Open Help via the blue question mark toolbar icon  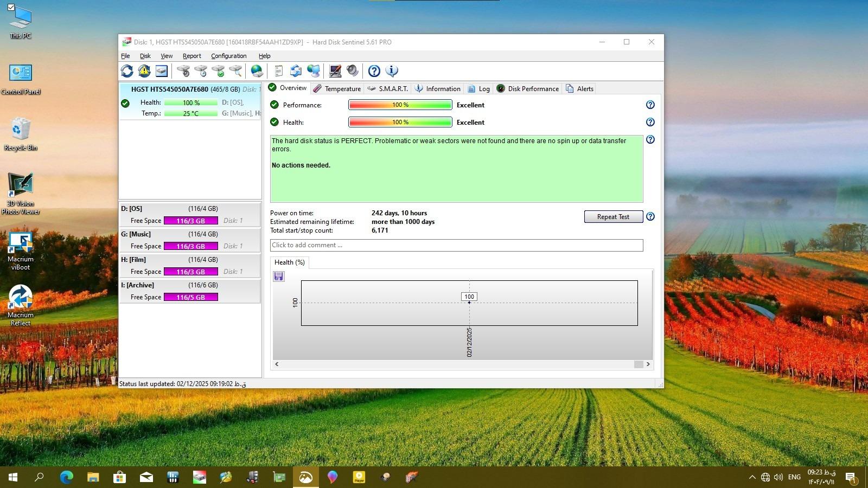point(374,71)
